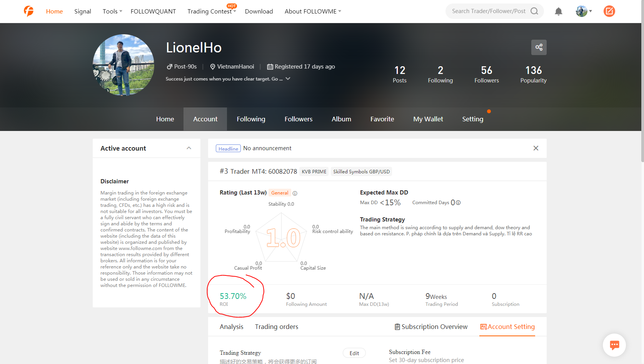View the 2 Following count
This screenshot has height=364, width=644.
click(440, 74)
